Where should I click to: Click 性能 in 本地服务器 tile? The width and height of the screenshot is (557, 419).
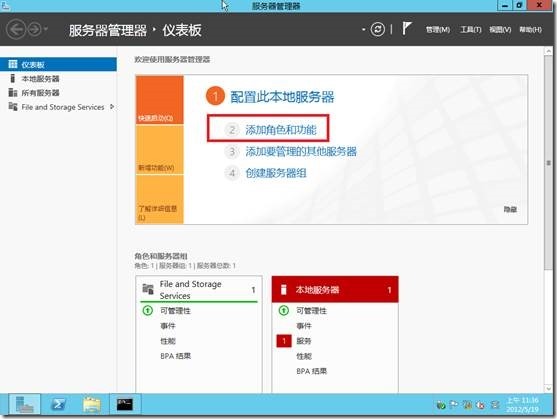304,356
